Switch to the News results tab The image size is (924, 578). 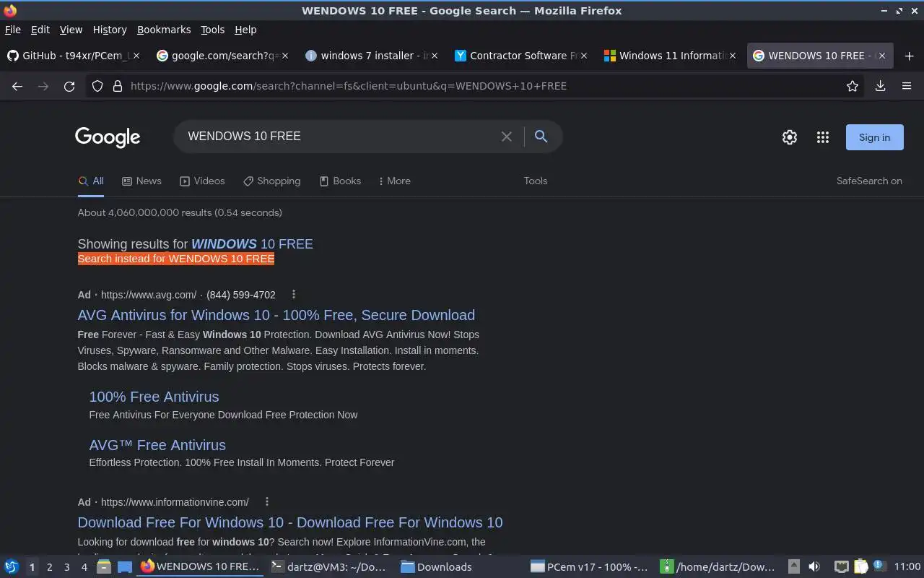141,181
